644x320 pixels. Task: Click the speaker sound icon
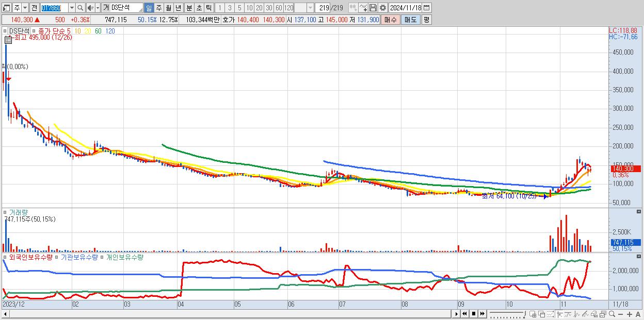click(90, 8)
